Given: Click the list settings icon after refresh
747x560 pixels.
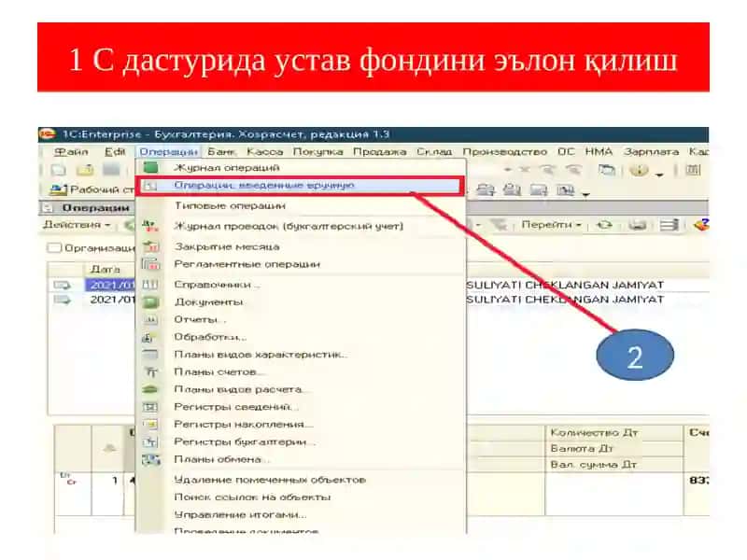Looking at the screenshot, I should pyautogui.click(x=669, y=225).
